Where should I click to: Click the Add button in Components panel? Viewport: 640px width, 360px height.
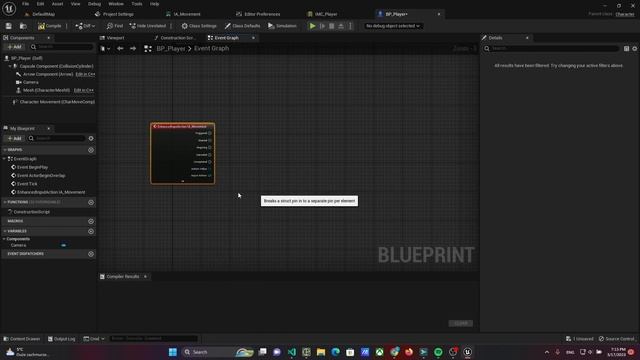tap(14, 47)
